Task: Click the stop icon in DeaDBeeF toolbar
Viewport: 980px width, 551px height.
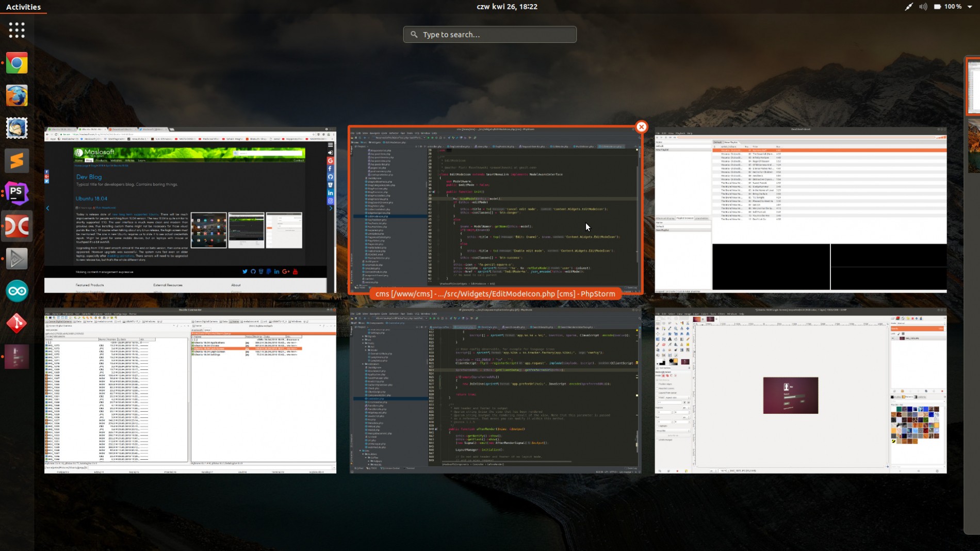Action: (x=657, y=137)
